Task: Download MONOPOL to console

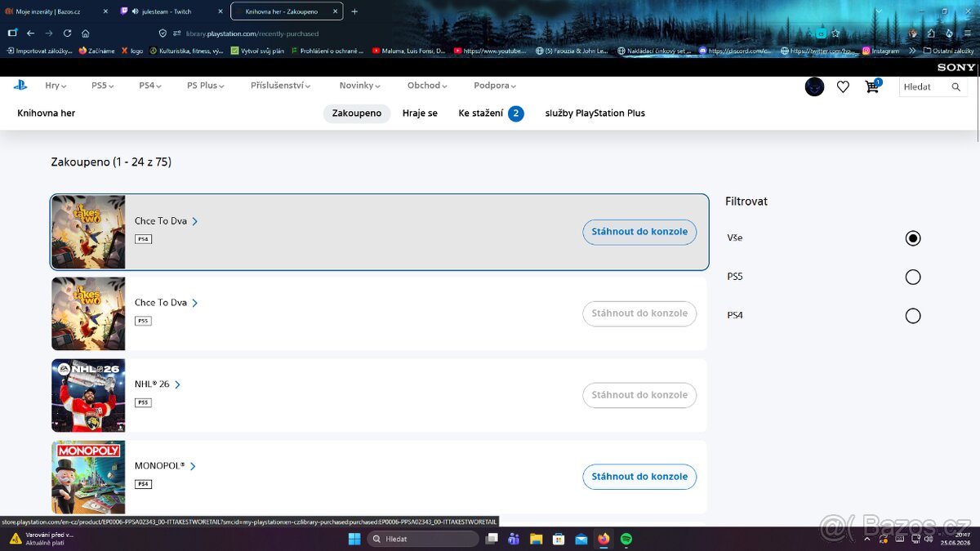Action: (x=639, y=477)
